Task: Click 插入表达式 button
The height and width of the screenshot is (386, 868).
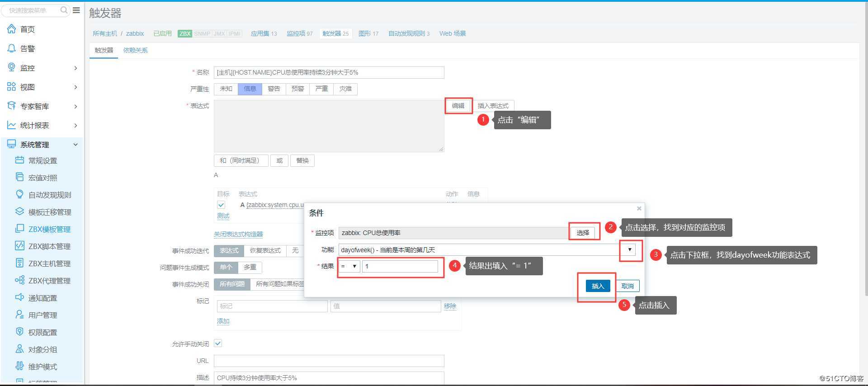Action: click(x=493, y=106)
